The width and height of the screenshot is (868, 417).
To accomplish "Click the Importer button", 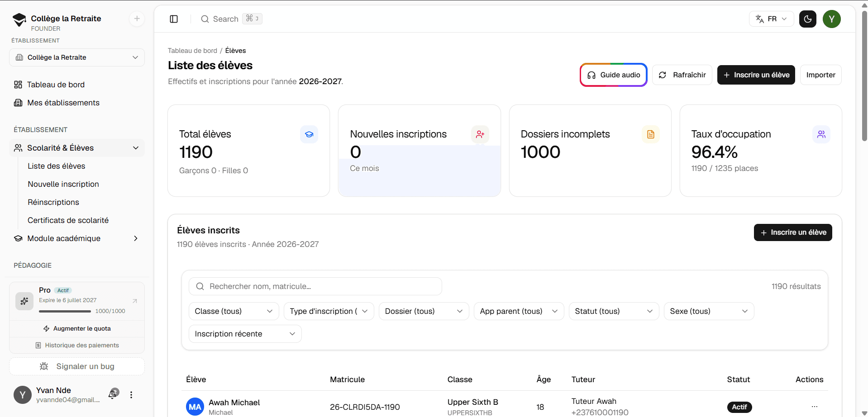I will coord(821,75).
